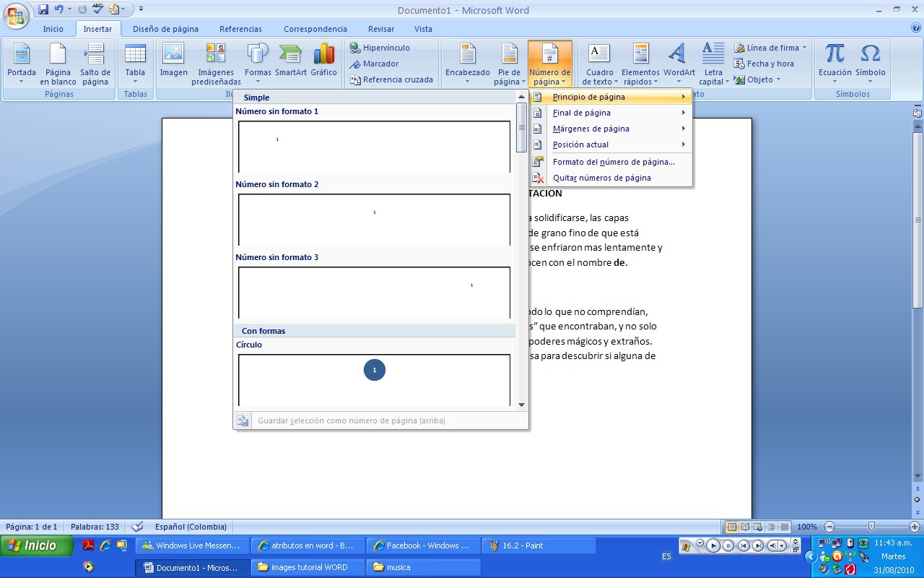The image size is (924, 578).
Task: Switch to the Facebook taskbar window
Action: (424, 545)
